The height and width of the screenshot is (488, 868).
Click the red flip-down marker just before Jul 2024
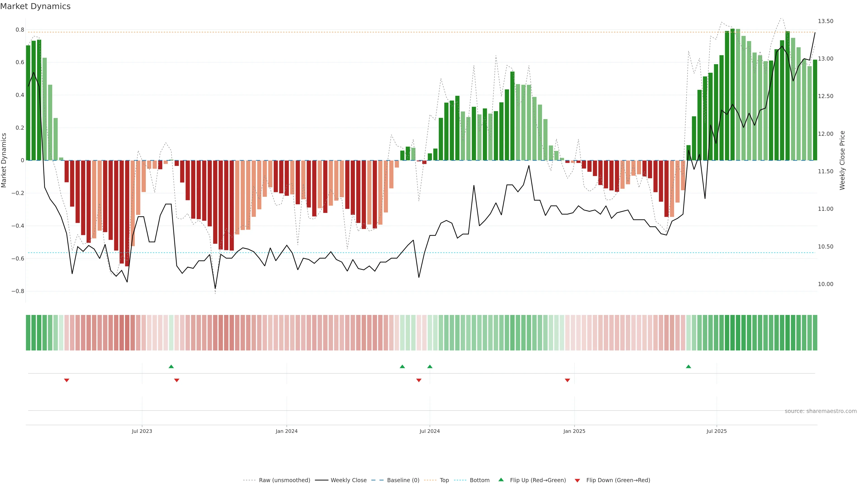pyautogui.click(x=419, y=380)
